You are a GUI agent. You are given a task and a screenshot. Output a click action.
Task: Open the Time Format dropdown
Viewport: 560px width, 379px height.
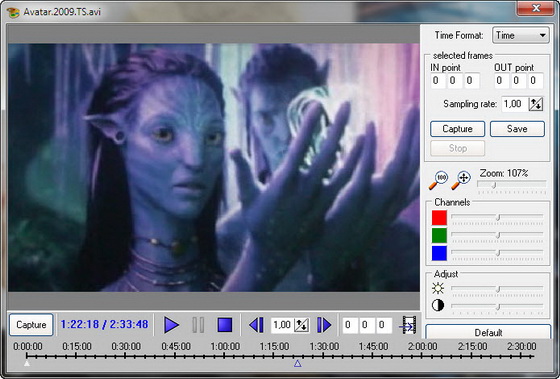coord(521,35)
